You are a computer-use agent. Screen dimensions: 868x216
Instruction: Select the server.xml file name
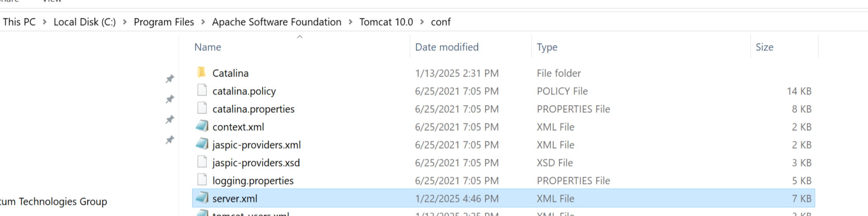pos(235,199)
